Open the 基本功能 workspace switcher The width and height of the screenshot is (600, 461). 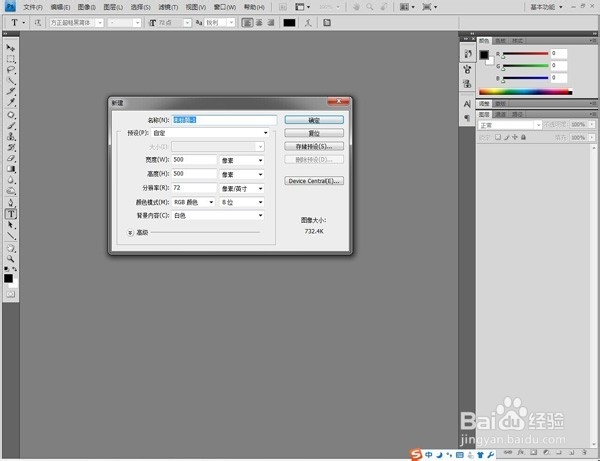point(546,7)
